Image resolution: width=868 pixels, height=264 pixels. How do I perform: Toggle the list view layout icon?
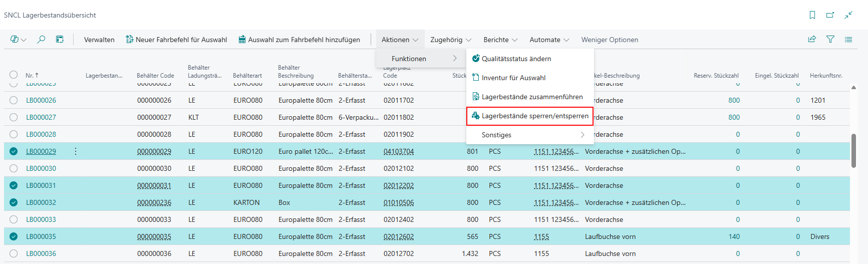tap(848, 40)
